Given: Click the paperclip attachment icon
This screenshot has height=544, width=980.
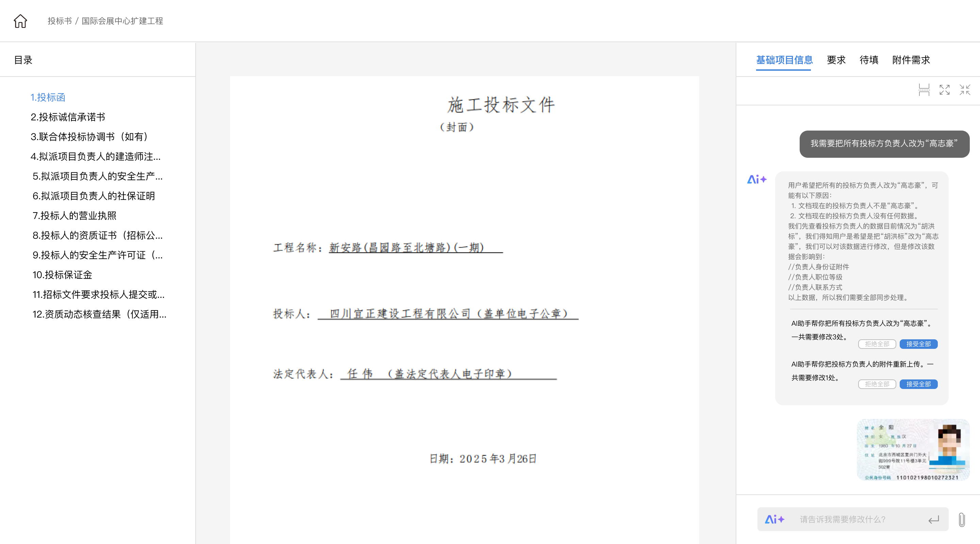Looking at the screenshot, I should (961, 519).
